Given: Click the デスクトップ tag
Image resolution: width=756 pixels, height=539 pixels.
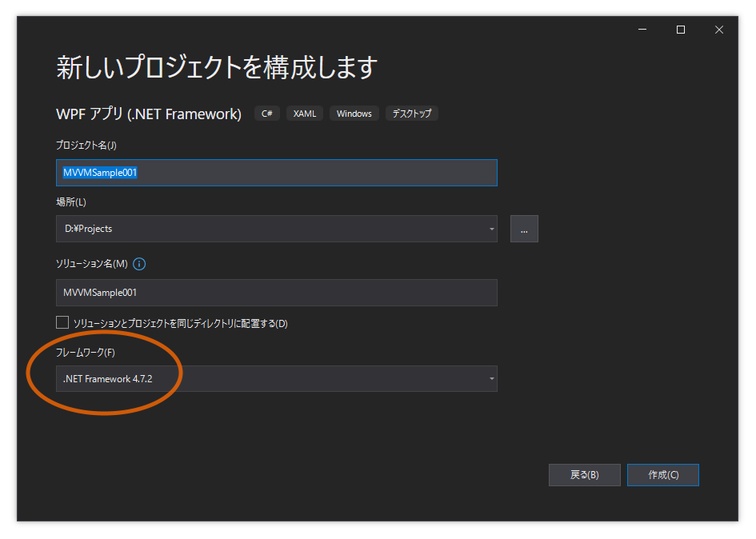Looking at the screenshot, I should 412,113.
